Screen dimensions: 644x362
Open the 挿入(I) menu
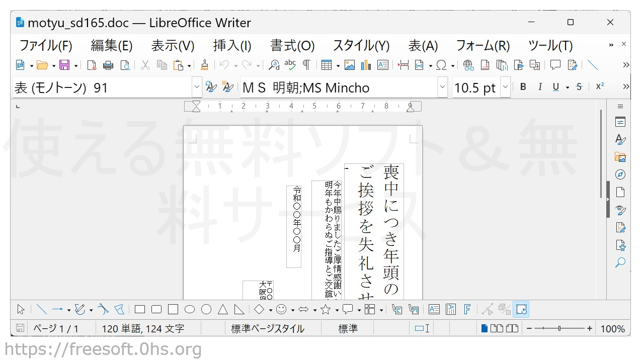232,46
